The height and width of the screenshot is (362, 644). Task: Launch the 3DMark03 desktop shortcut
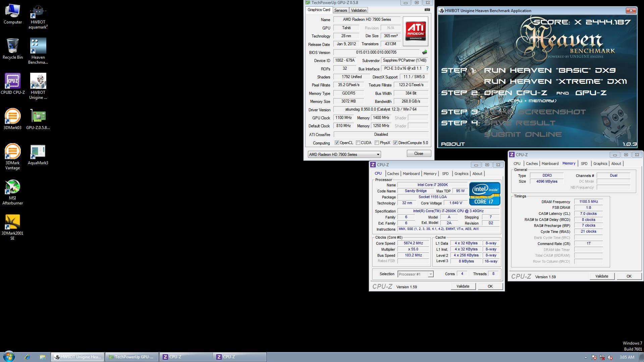coord(12,119)
